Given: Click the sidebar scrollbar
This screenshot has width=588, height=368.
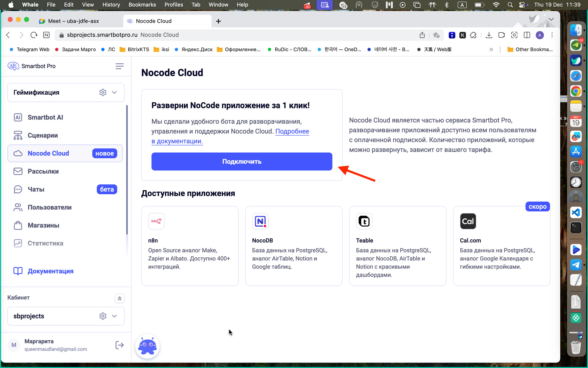Looking at the screenshot, I should [127, 169].
